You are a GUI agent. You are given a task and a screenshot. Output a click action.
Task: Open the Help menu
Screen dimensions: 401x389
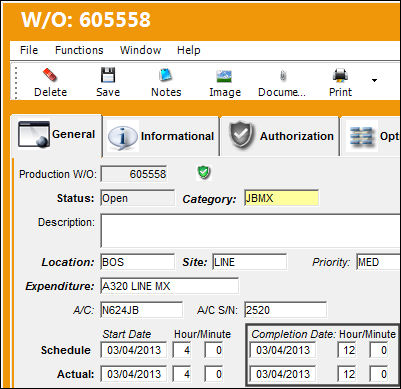[188, 50]
